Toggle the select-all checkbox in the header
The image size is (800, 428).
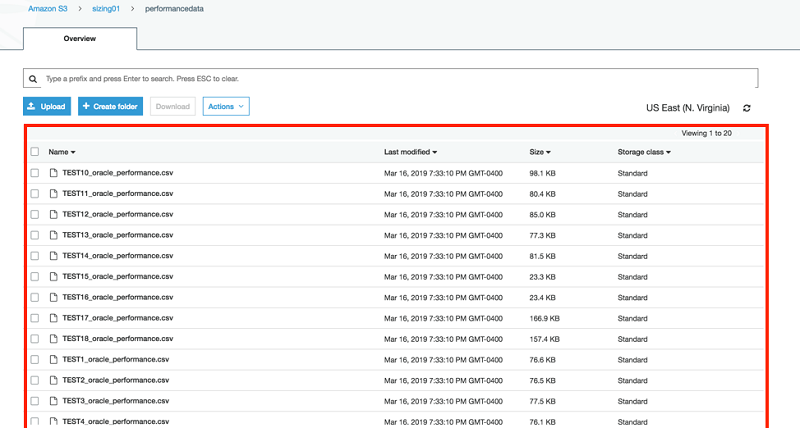pos(35,152)
